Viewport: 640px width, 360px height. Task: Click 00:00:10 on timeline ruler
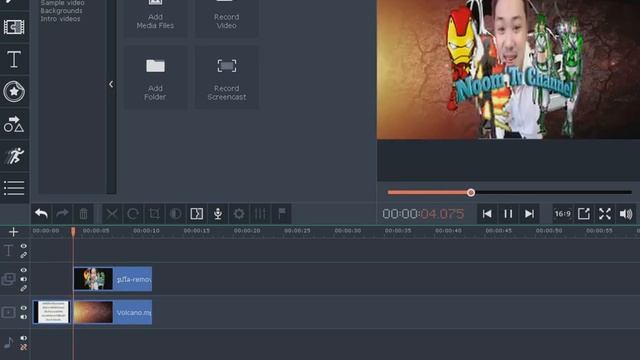pos(146,231)
